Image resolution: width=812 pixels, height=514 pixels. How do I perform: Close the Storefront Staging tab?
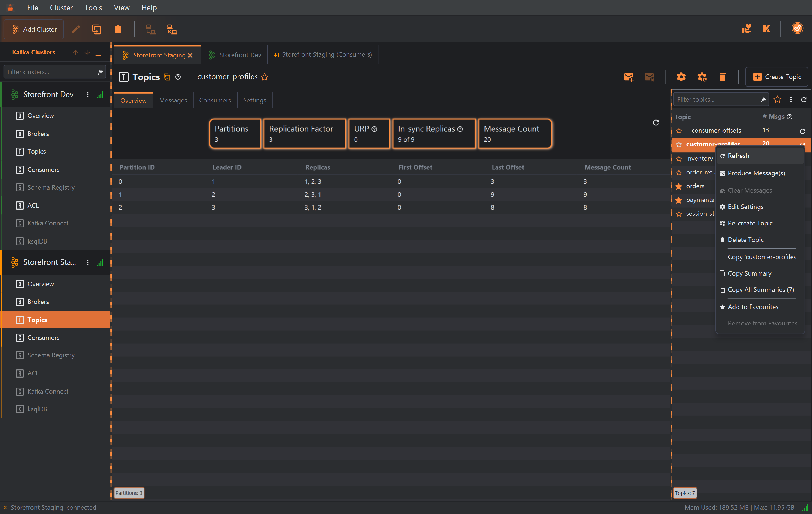(190, 55)
